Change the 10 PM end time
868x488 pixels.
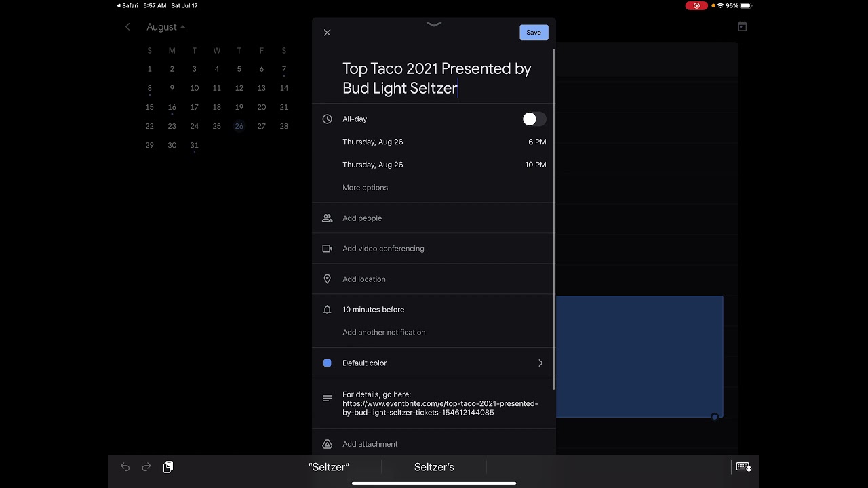[x=536, y=165]
